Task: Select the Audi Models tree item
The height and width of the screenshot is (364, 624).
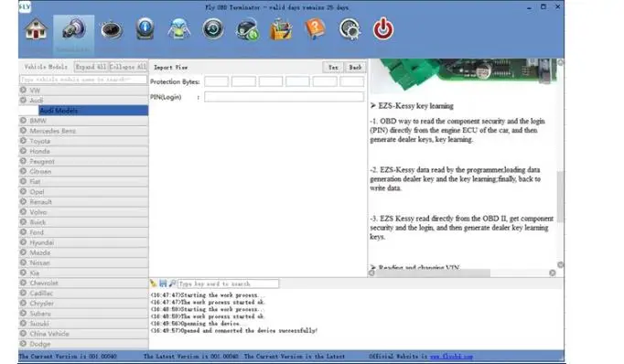Action: click(93, 111)
